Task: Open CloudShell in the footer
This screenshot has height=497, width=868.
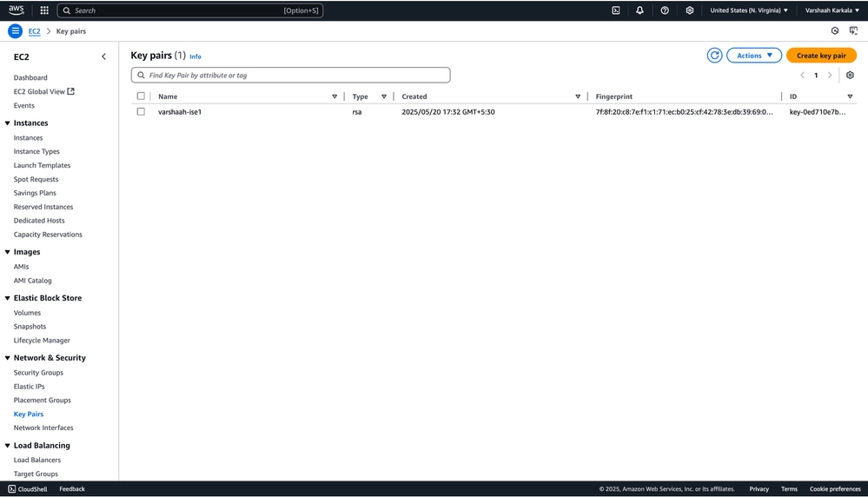Action: tap(28, 488)
